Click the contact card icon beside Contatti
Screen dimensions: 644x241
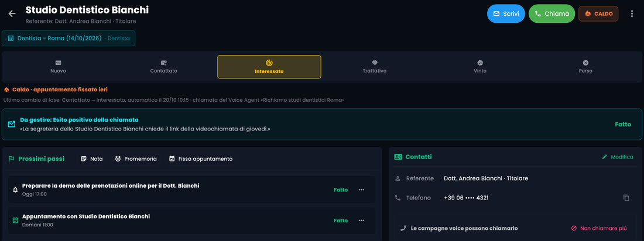pos(398,157)
